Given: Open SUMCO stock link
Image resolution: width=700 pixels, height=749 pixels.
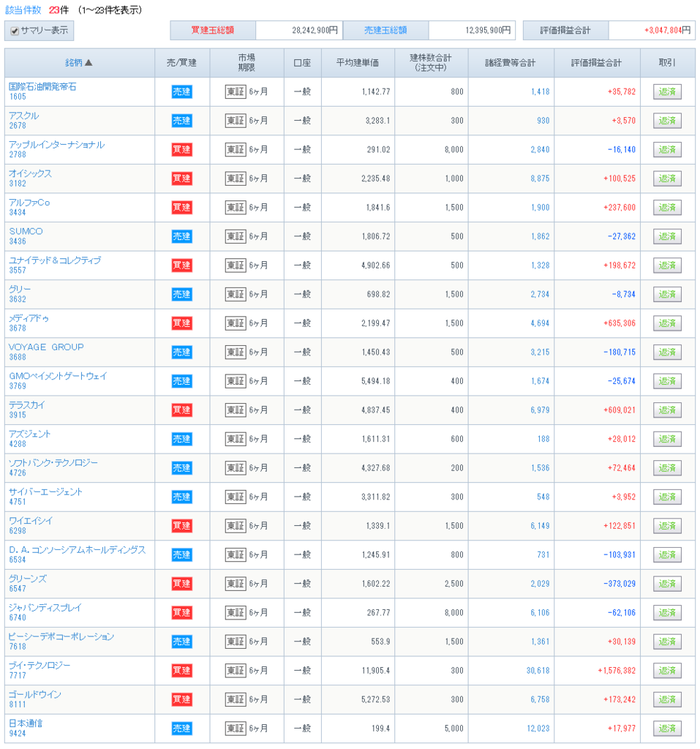Looking at the screenshot, I should tap(26, 231).
